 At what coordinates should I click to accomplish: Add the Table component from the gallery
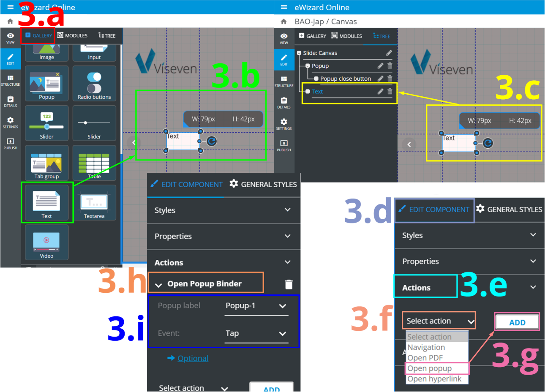tap(94, 163)
